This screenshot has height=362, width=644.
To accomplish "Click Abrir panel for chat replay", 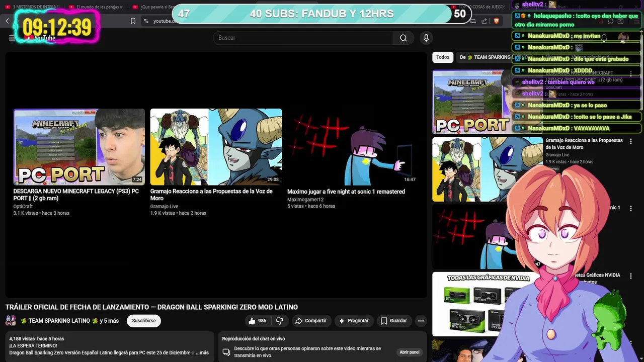I will (410, 352).
